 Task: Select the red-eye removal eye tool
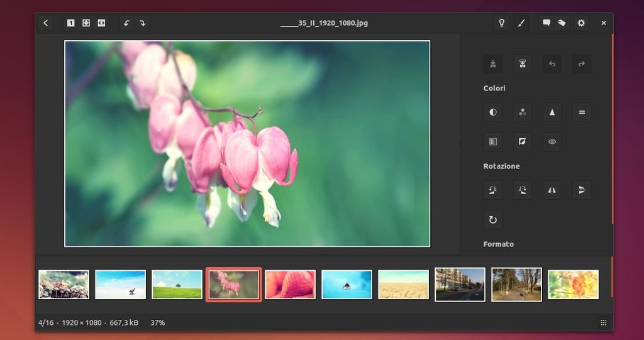(552, 141)
